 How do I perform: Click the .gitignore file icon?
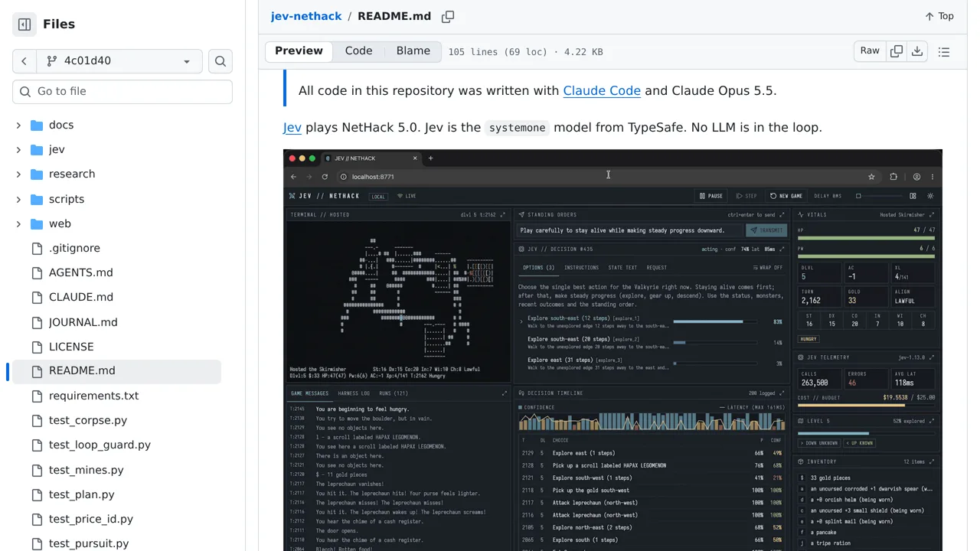(x=37, y=248)
